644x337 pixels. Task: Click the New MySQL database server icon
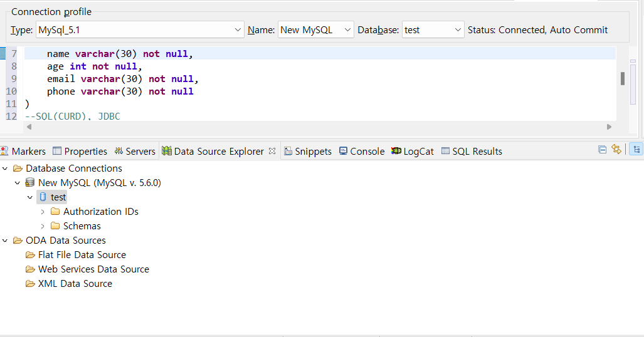(30, 182)
